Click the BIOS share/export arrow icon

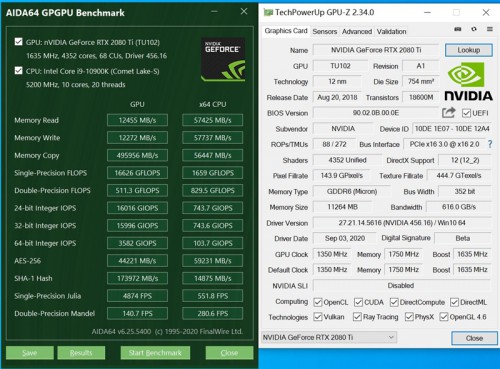tap(449, 113)
